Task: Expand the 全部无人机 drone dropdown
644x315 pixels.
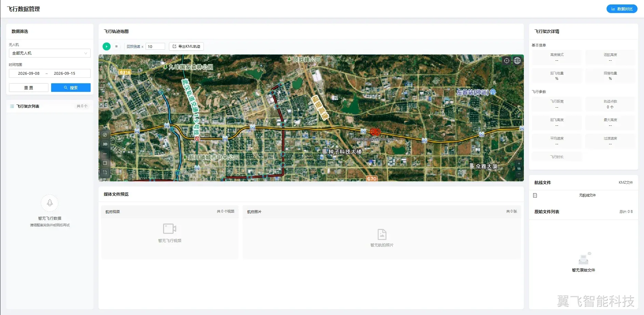Action: coord(50,53)
